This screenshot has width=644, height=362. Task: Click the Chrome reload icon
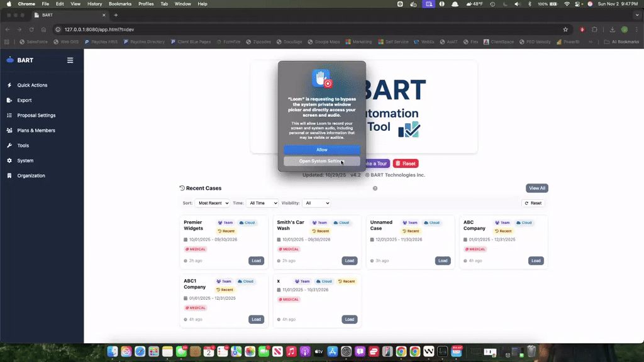(x=31, y=30)
